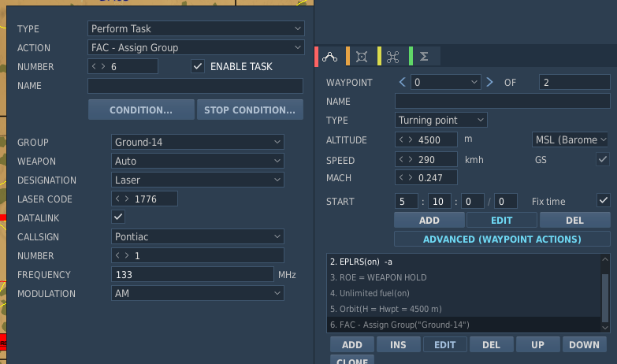Click the waypoint NAME input field

(503, 101)
